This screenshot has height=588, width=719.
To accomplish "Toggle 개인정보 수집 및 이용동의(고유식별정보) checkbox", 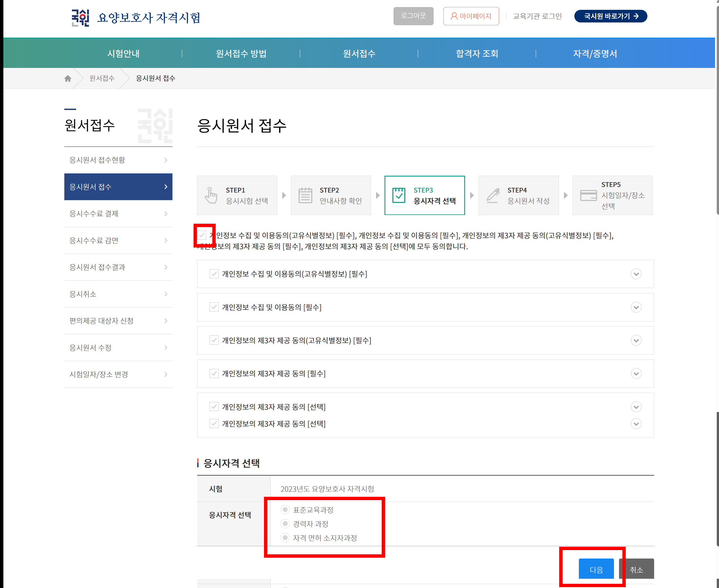I will click(x=214, y=274).
